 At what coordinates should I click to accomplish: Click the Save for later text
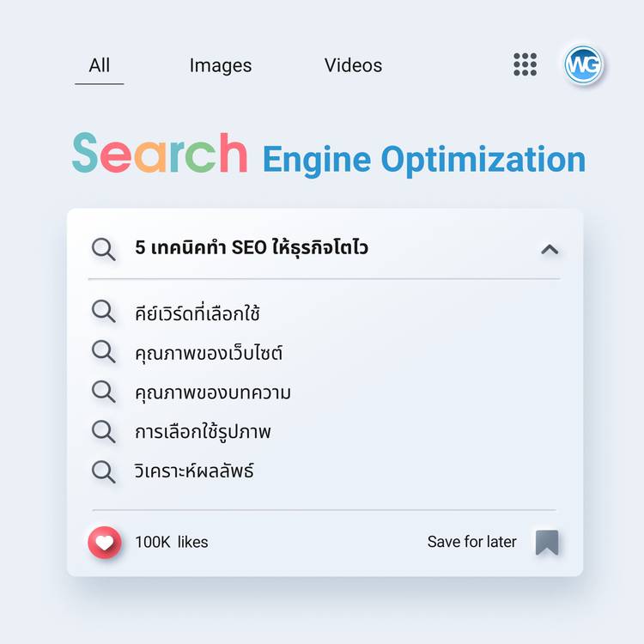click(x=471, y=543)
